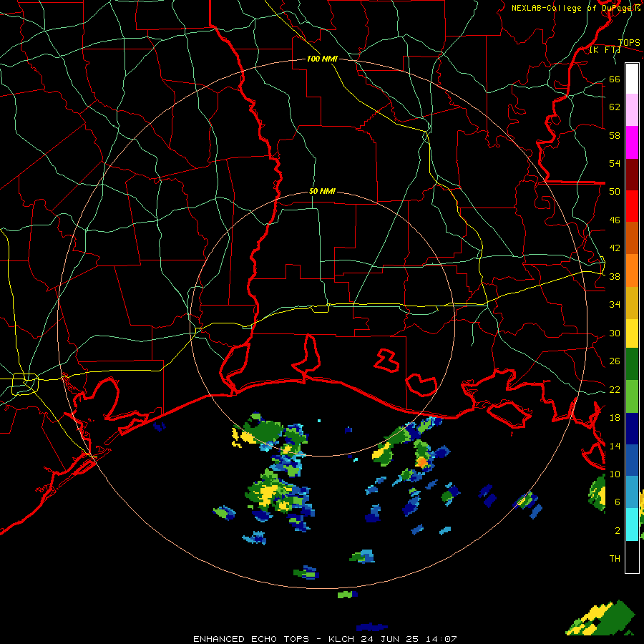Viewport: 644px width, 644px height.
Task: Select the light green legend swatch
Action: tap(632, 396)
